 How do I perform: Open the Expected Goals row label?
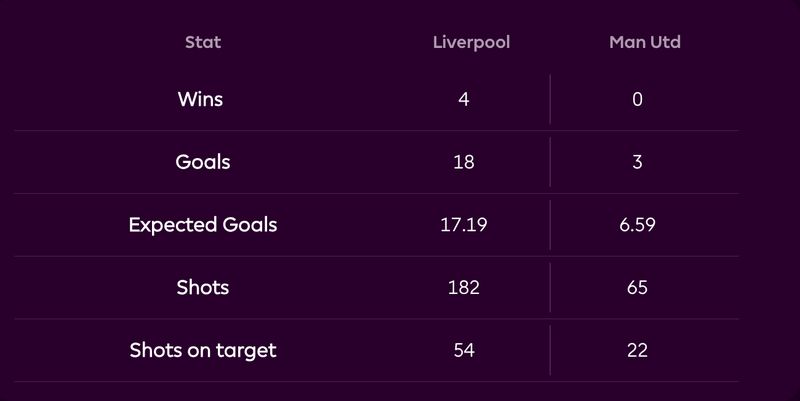click(203, 225)
